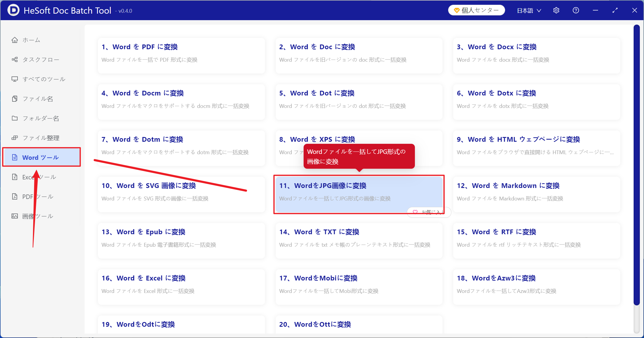Open the 日本語 language dropdown
This screenshot has width=644, height=338.
[529, 10]
